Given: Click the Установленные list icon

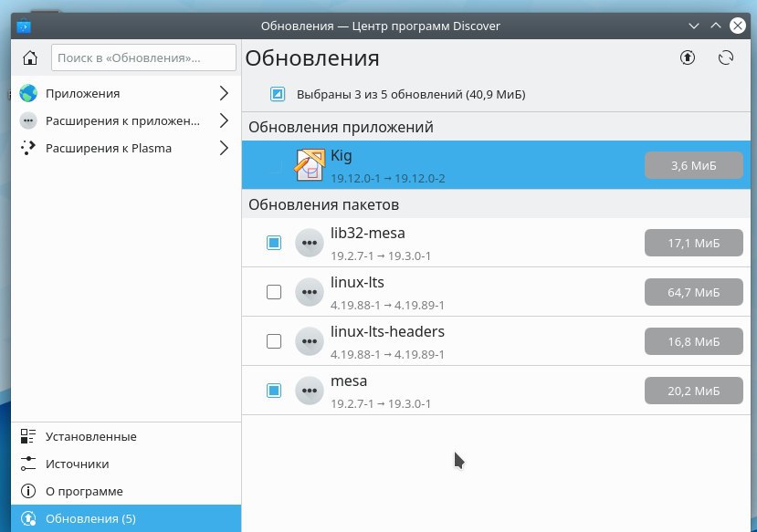Looking at the screenshot, I should (28, 436).
